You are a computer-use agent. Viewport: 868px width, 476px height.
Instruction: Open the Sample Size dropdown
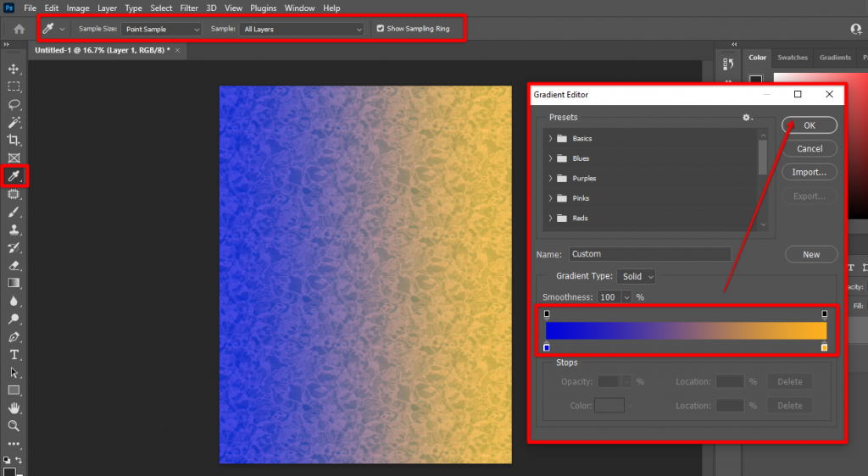(161, 29)
